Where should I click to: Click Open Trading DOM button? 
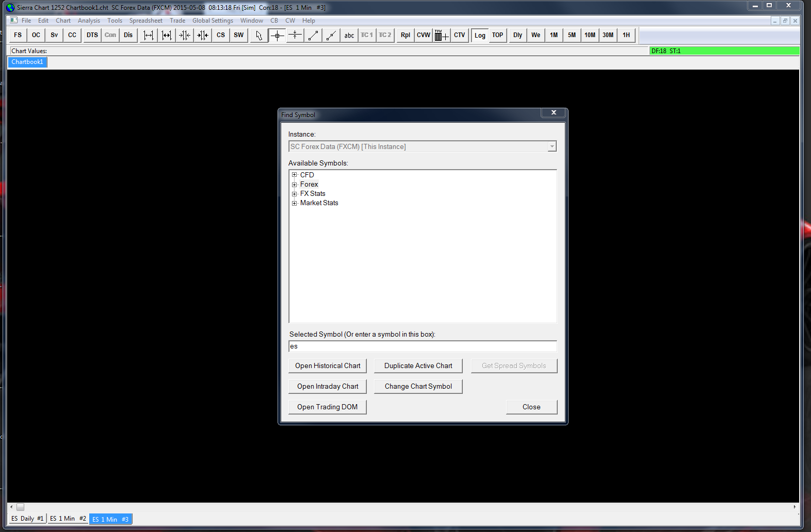[x=328, y=407]
